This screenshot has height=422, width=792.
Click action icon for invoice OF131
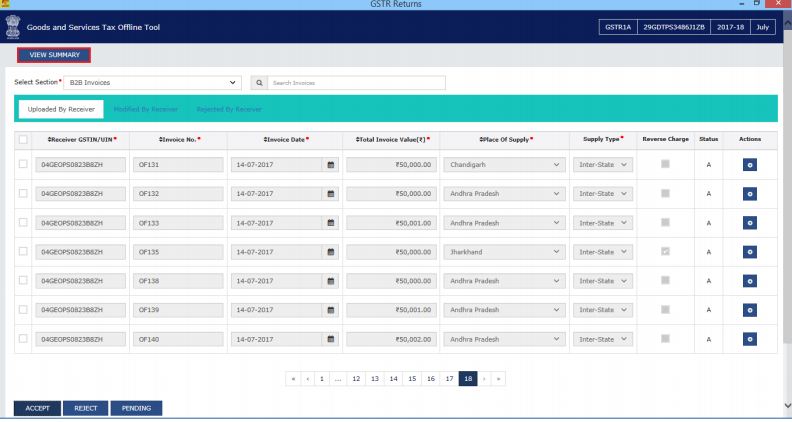pos(750,165)
